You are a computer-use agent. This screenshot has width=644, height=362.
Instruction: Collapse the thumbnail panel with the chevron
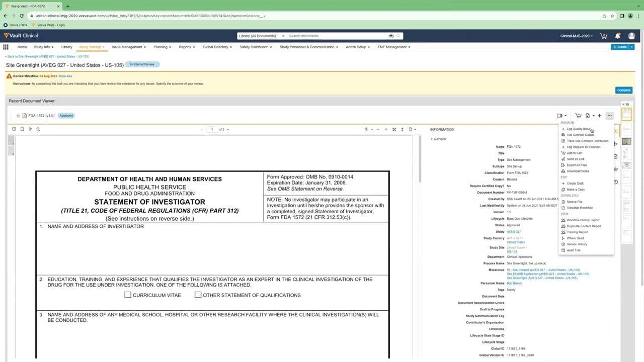(x=623, y=104)
